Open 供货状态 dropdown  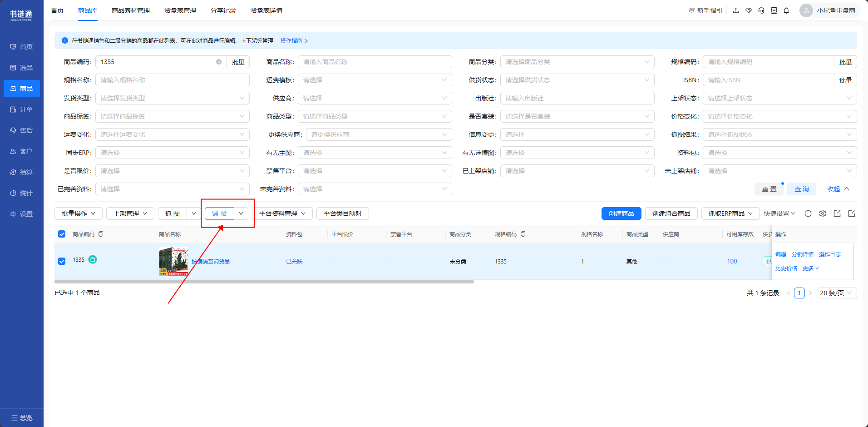[577, 80]
